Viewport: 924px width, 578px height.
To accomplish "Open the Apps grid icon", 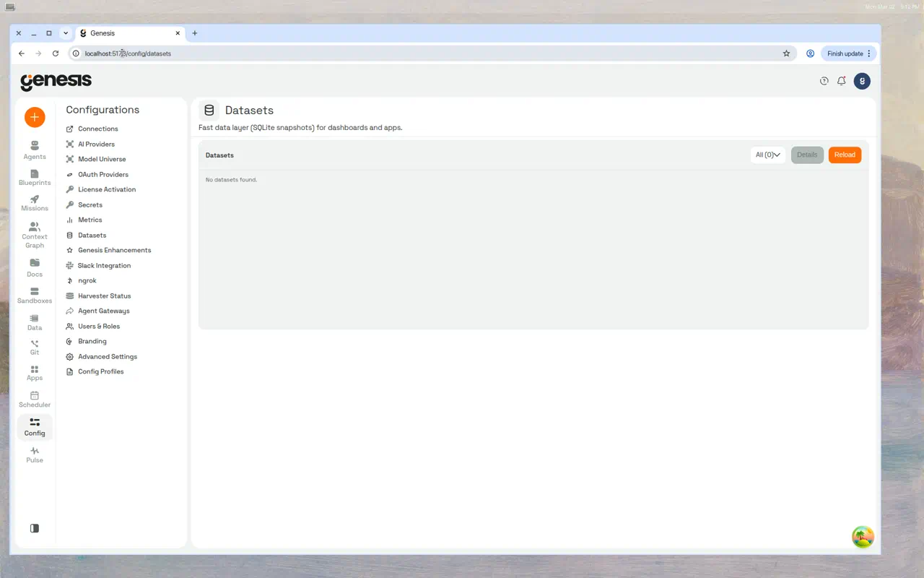I will [x=35, y=373].
